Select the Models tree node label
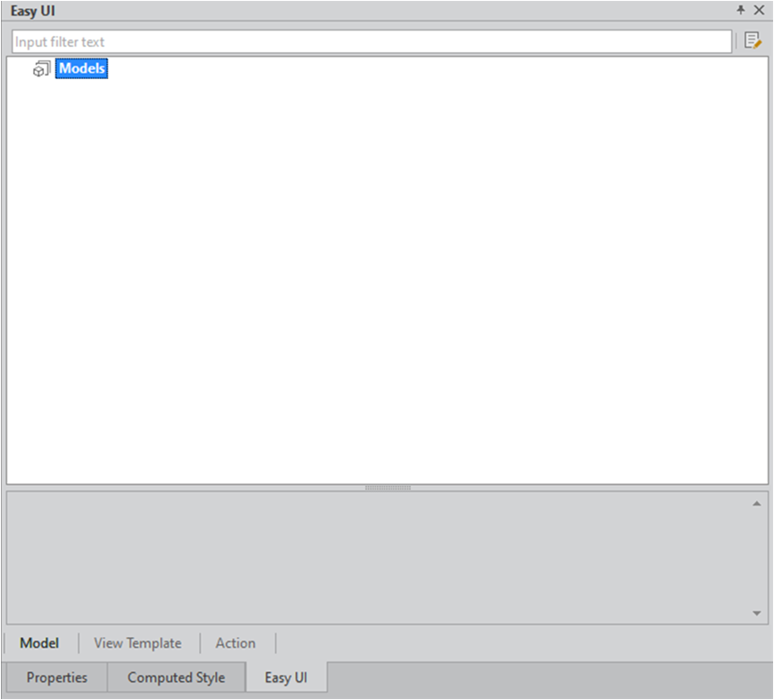 click(82, 68)
